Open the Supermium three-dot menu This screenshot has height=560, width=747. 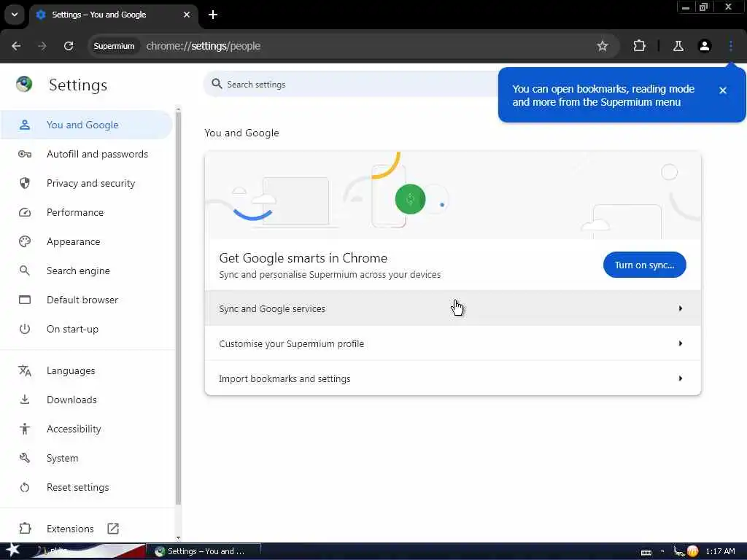(730, 46)
